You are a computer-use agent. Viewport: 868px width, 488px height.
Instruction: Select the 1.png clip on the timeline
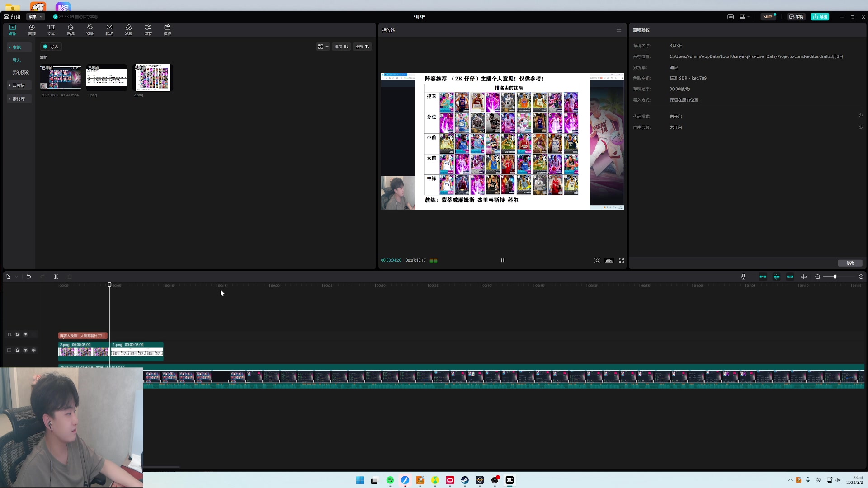click(137, 351)
